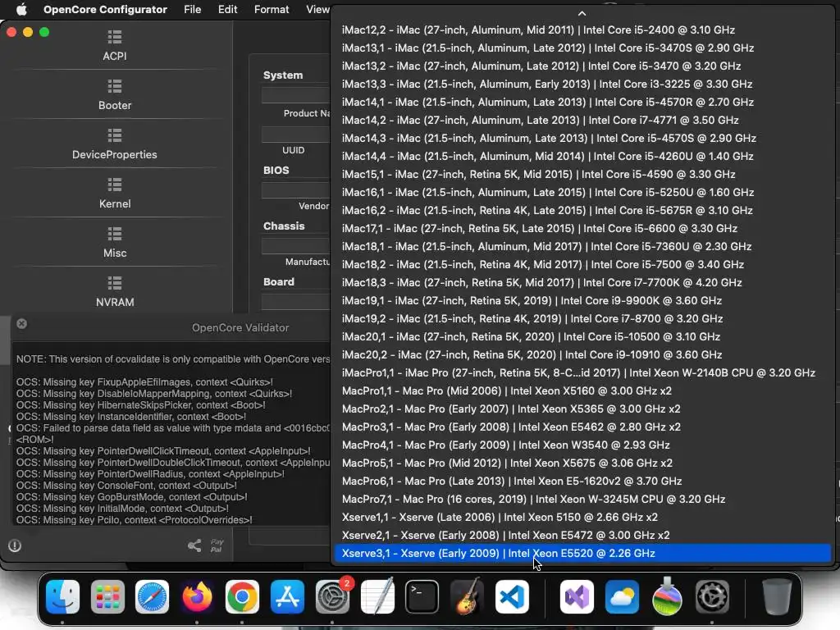Click 'Missing key FixupAppleEfiImages' validator line
The height and width of the screenshot is (630, 840).
(x=144, y=382)
